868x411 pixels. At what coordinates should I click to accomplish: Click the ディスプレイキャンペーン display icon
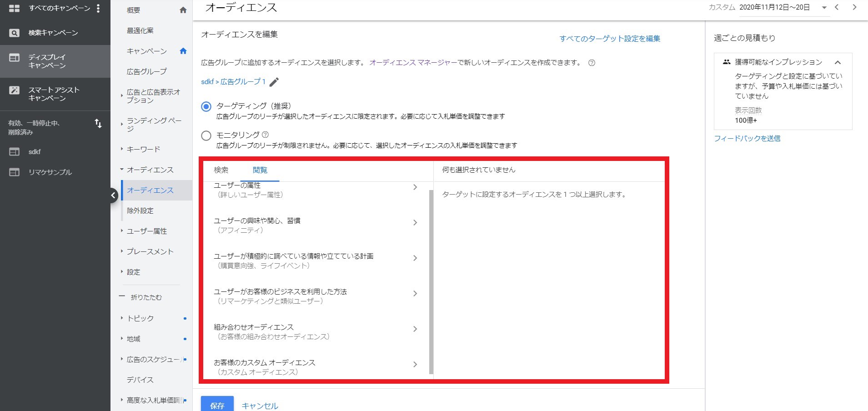pos(14,58)
